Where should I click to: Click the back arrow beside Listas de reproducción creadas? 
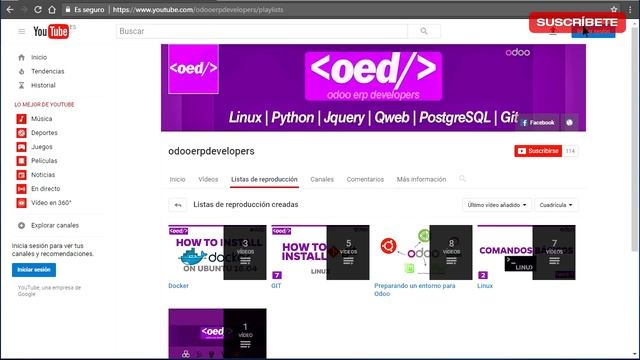click(x=178, y=205)
